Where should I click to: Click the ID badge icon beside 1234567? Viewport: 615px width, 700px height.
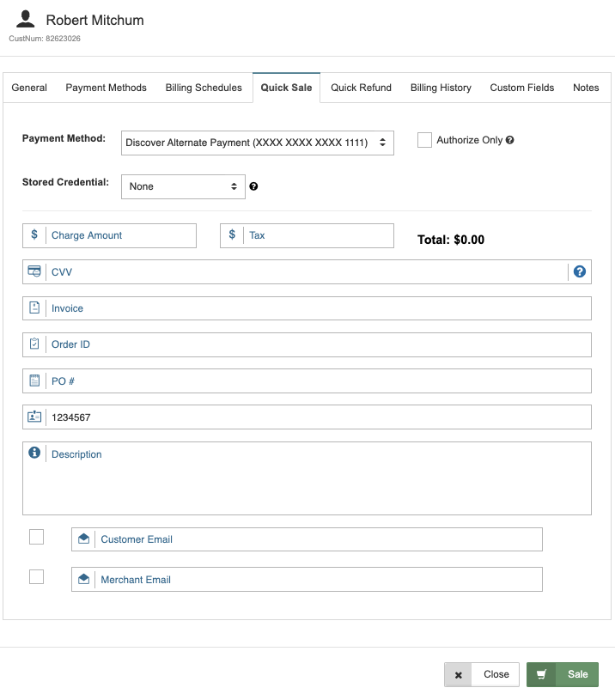[x=34, y=417]
